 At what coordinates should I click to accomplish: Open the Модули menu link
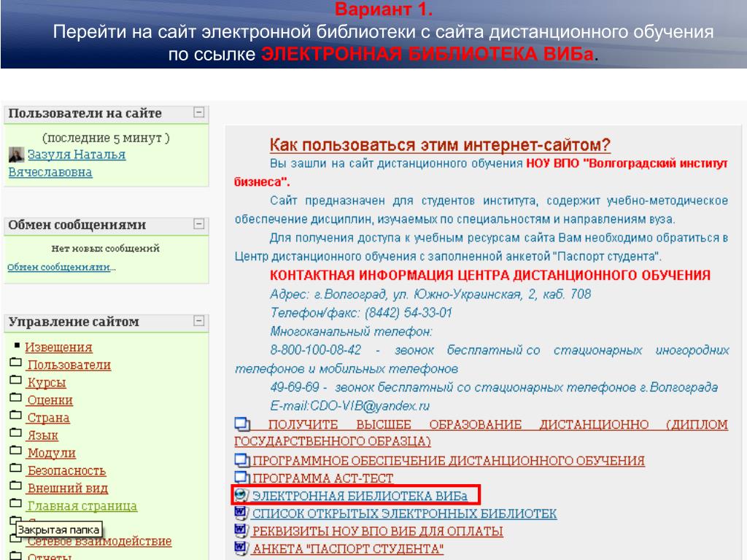52,454
